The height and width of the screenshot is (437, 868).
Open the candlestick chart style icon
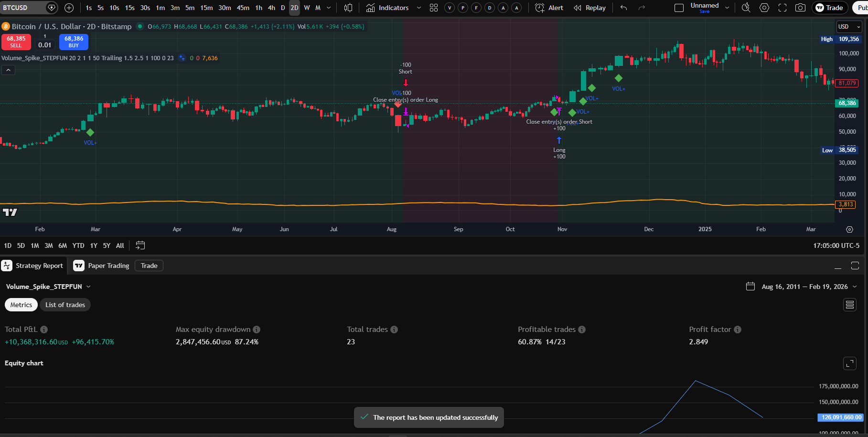[347, 8]
